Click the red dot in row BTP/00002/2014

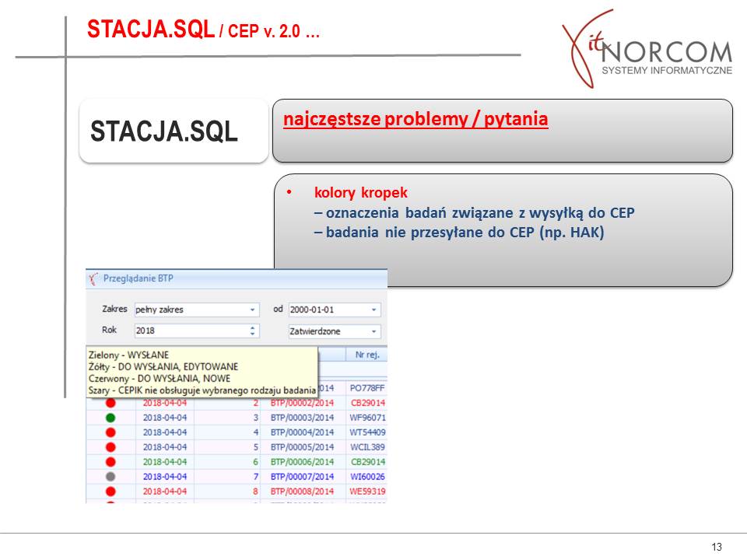110,403
